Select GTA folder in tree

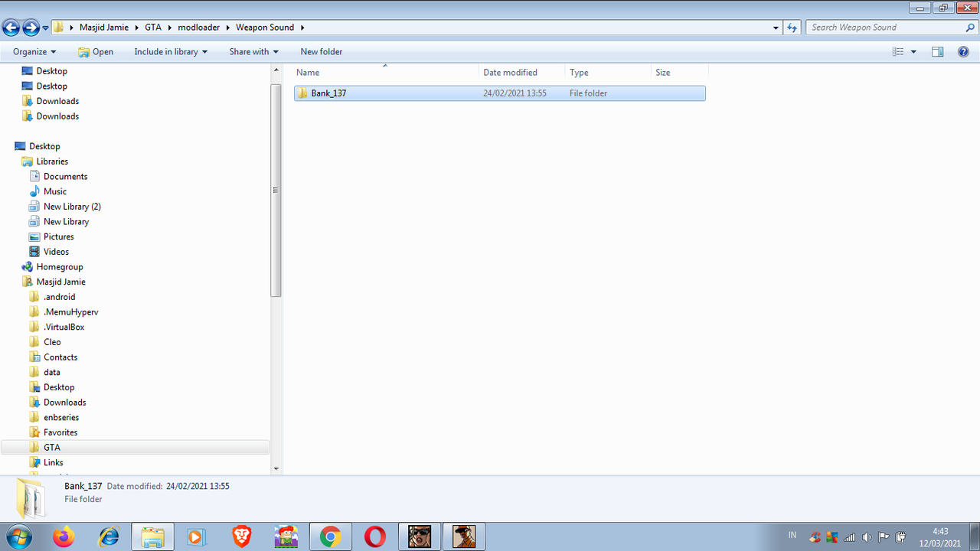(51, 447)
